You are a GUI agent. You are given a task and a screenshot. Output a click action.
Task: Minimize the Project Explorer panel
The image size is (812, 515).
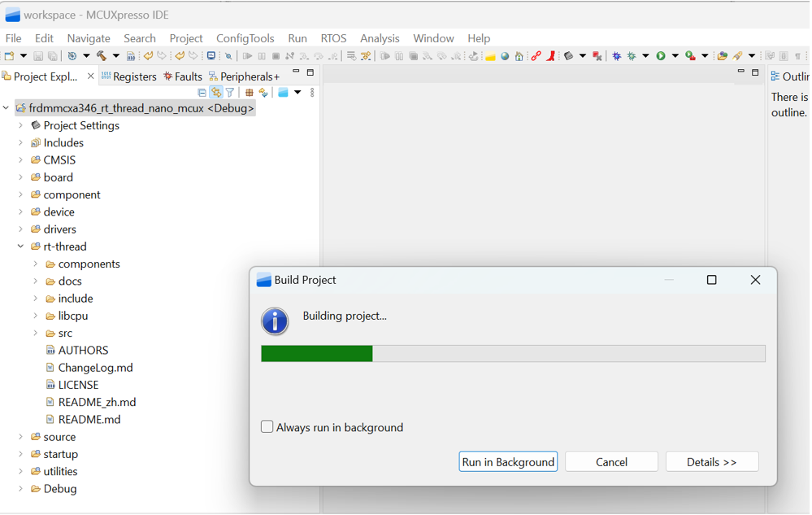tap(296, 71)
